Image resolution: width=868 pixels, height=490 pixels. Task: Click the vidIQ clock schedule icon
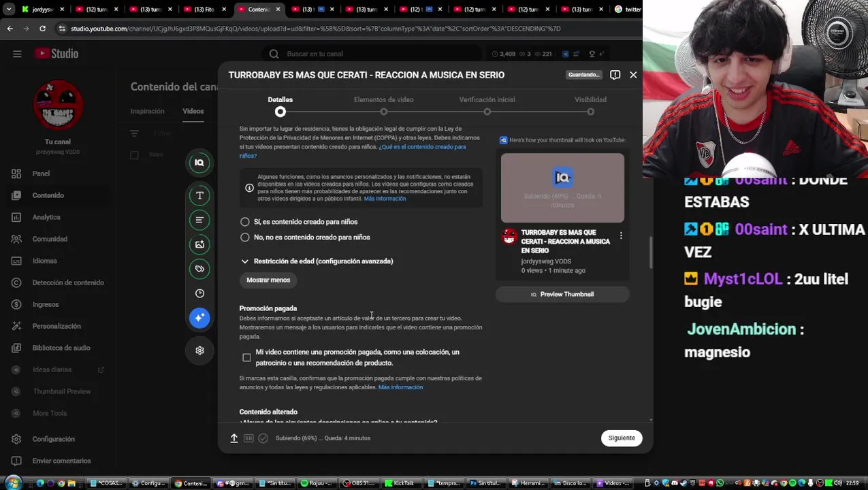199,293
